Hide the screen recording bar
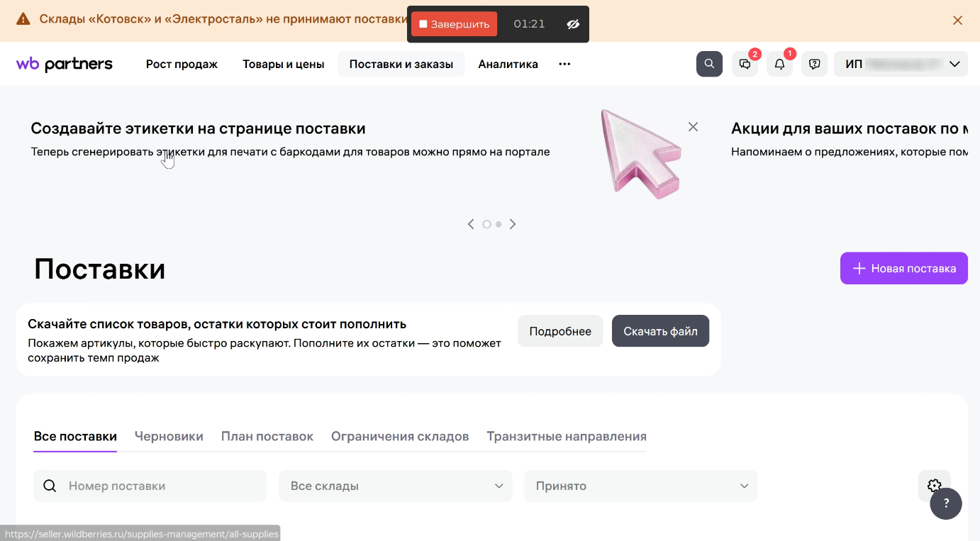The width and height of the screenshot is (980, 541). click(573, 24)
